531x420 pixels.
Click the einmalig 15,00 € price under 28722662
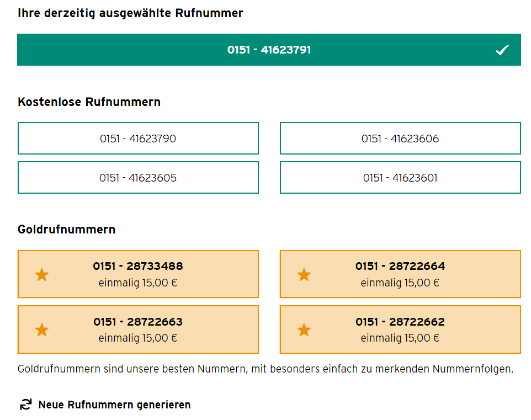click(400, 338)
